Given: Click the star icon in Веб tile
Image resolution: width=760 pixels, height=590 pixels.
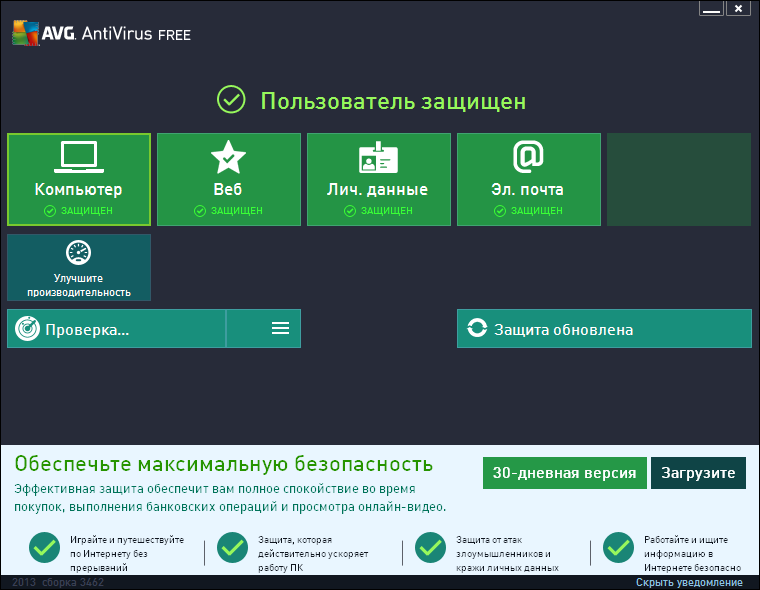Looking at the screenshot, I should point(228,157).
